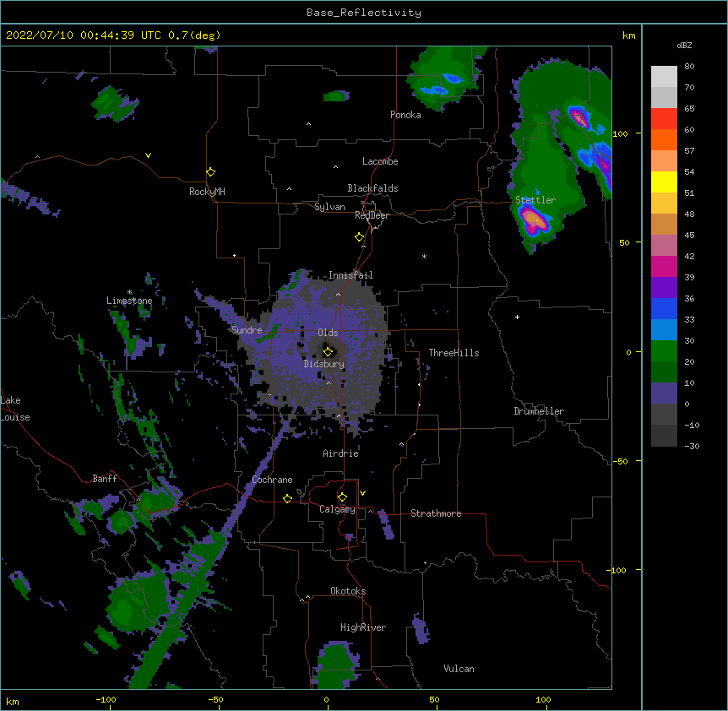
Task: Select the Banff label
Action: click(105, 479)
